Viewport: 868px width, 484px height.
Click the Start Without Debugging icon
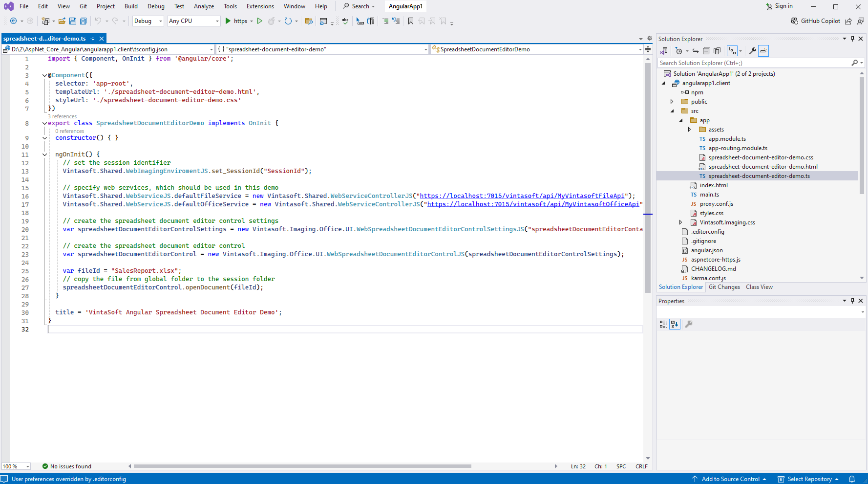(260, 21)
